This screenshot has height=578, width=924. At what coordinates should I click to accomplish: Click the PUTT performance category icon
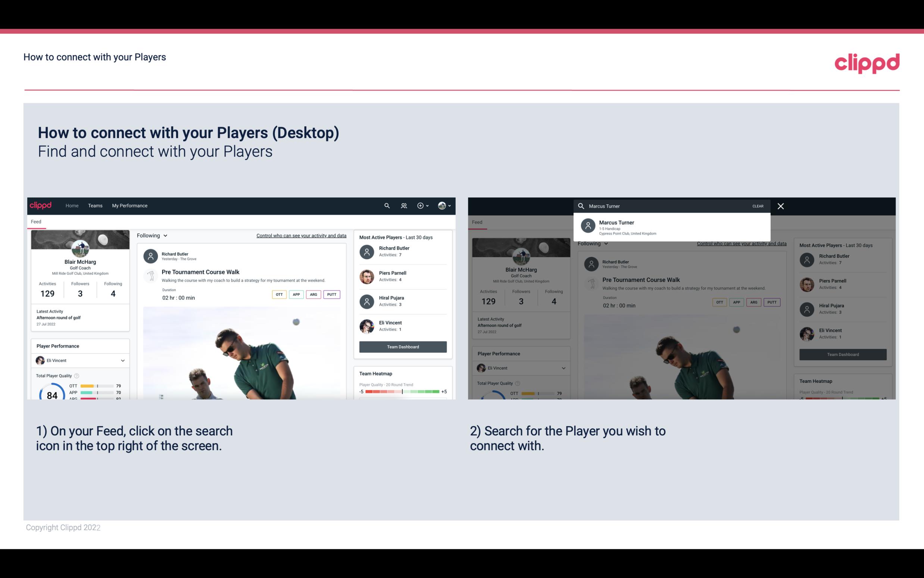click(331, 294)
